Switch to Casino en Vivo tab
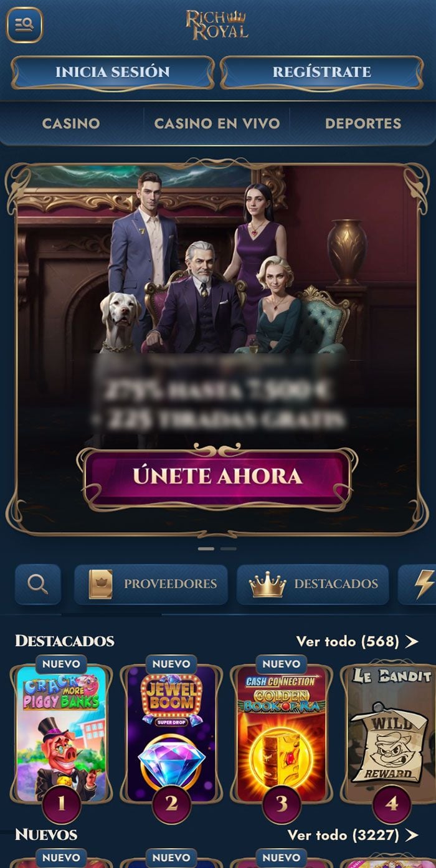This screenshot has height=868, width=436. click(x=217, y=123)
